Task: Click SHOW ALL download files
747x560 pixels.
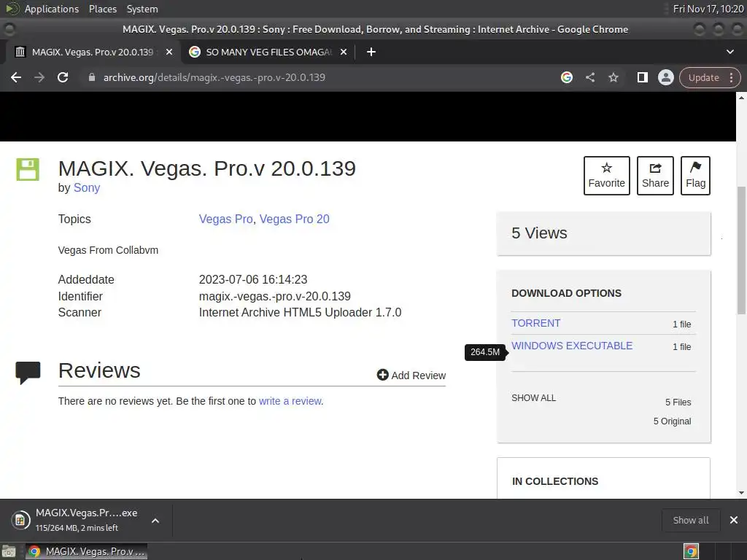Action: [533, 397]
